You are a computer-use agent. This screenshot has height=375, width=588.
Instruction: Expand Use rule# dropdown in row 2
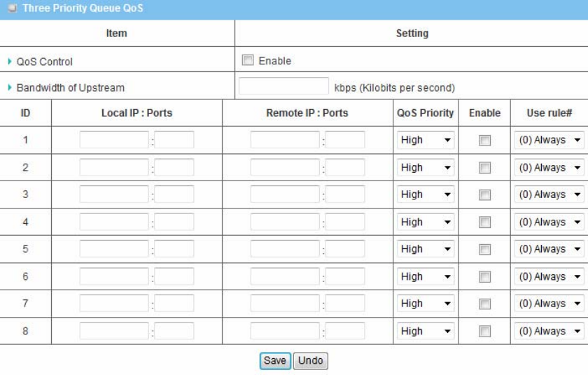(x=549, y=168)
